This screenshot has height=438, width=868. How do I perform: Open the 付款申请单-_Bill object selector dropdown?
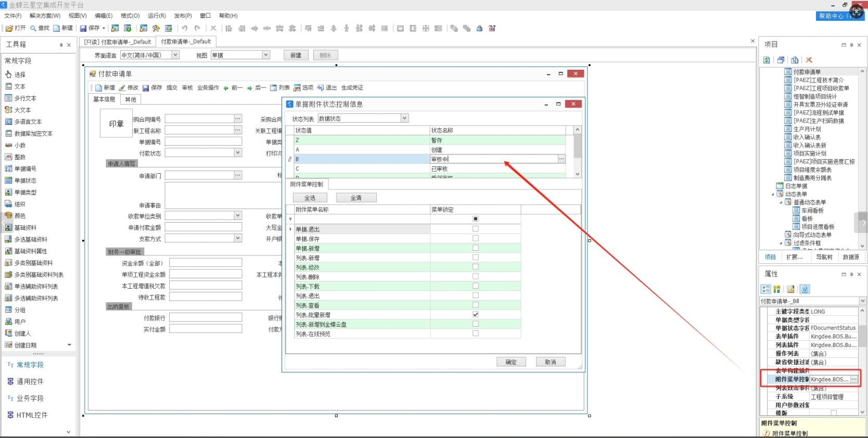(862, 301)
